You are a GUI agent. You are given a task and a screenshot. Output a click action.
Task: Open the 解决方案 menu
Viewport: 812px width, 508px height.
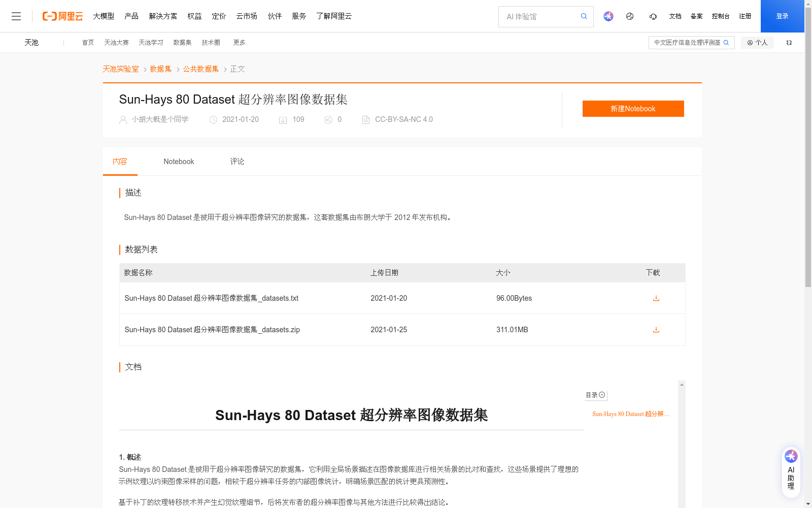(163, 16)
